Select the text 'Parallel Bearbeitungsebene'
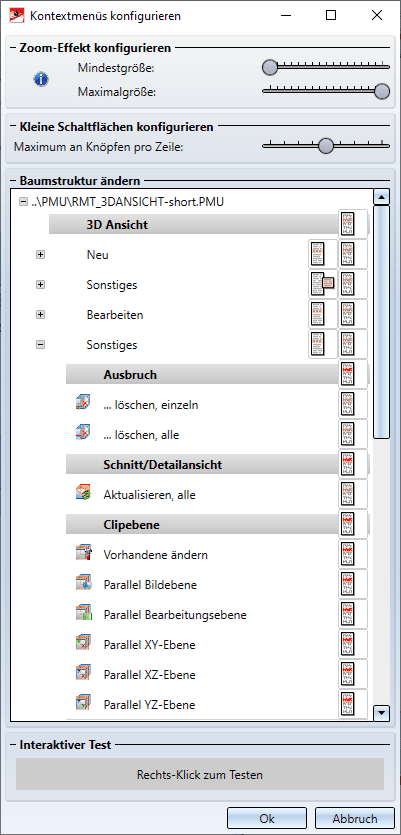 [175, 615]
